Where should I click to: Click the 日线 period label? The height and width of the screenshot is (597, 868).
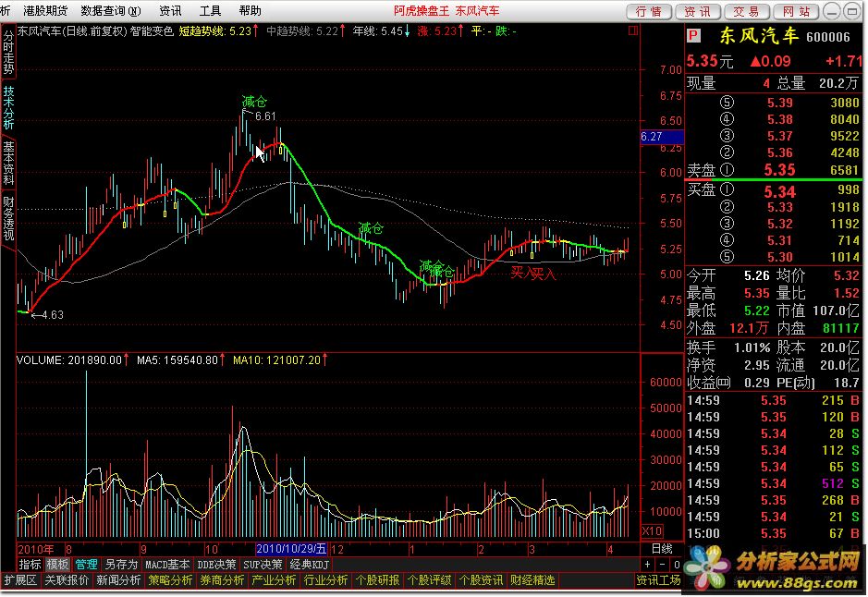(x=662, y=549)
